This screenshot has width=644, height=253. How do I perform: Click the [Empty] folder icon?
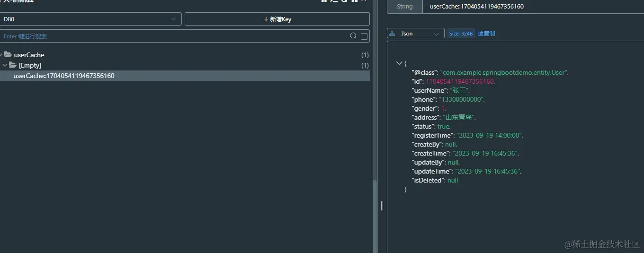click(x=13, y=65)
